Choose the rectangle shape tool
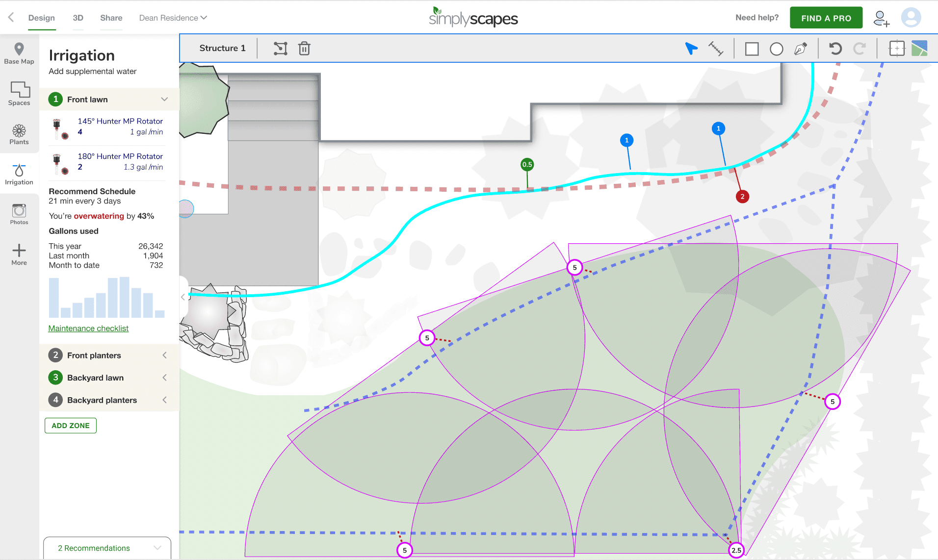This screenshot has width=938, height=560. tap(752, 49)
